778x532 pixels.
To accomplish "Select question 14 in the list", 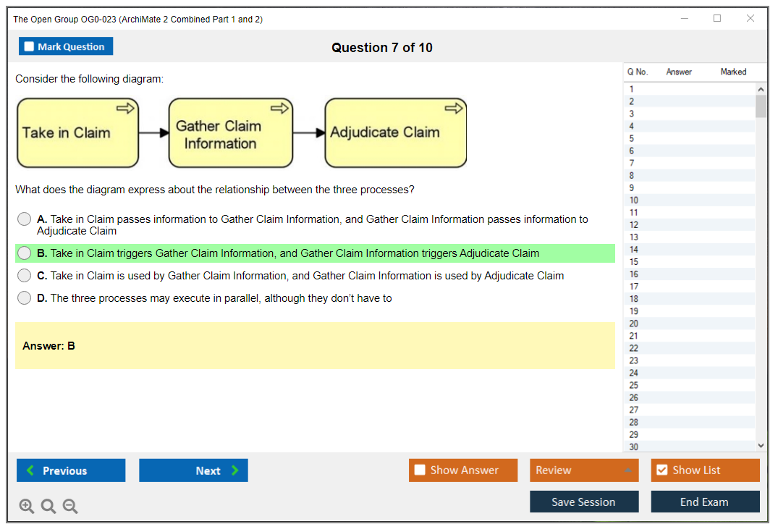I will [634, 250].
